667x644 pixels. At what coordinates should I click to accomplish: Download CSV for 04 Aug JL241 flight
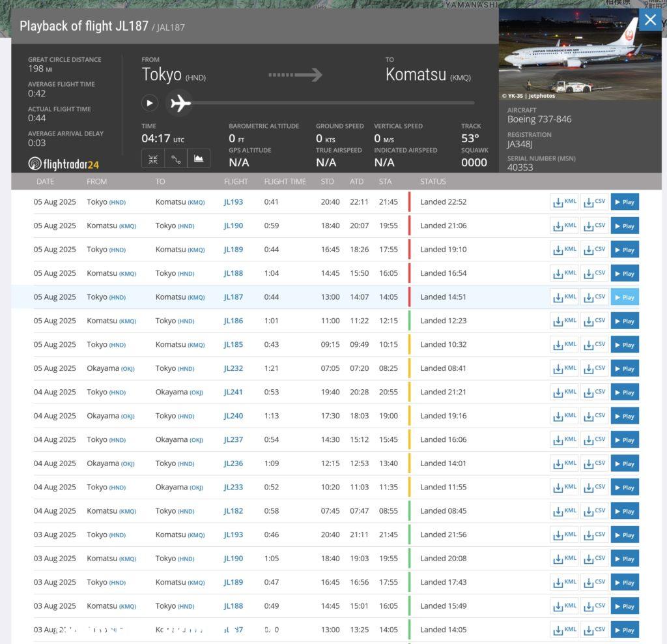(594, 392)
